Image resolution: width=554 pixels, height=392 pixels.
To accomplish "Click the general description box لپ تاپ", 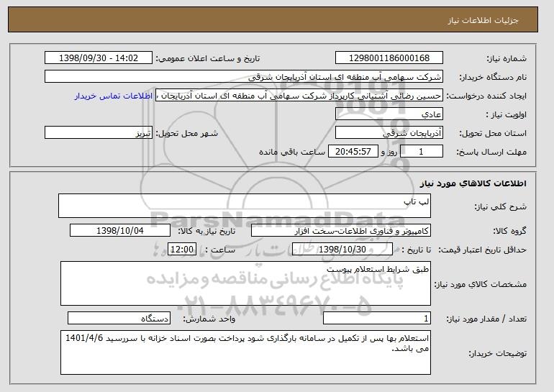I will coord(245,206).
